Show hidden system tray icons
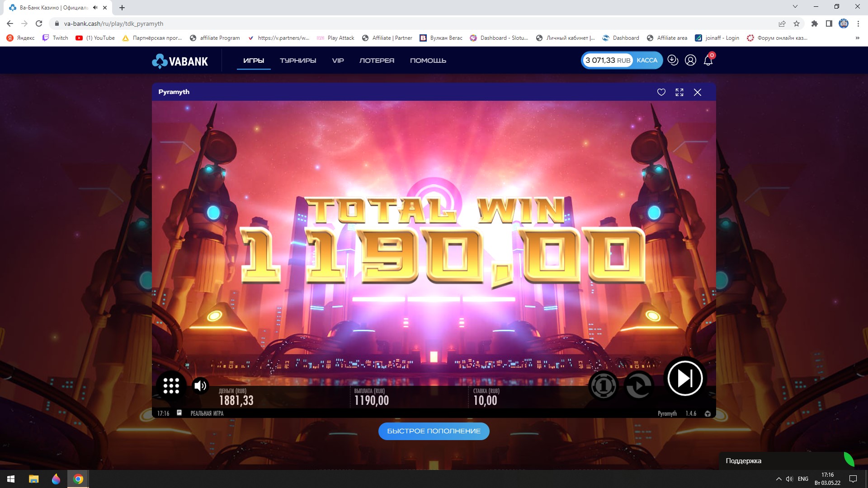This screenshot has width=868, height=488. point(778,479)
